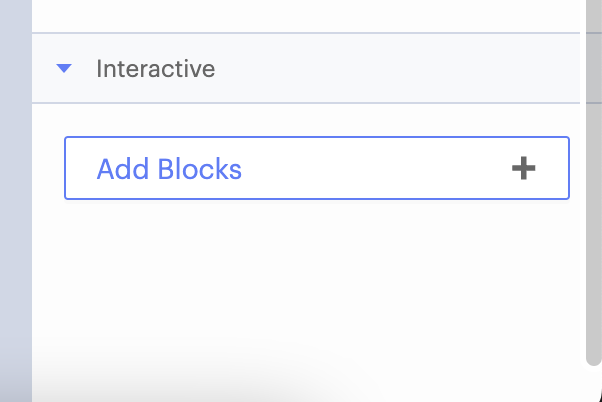Click the left gray sidebar strip

click(15, 200)
